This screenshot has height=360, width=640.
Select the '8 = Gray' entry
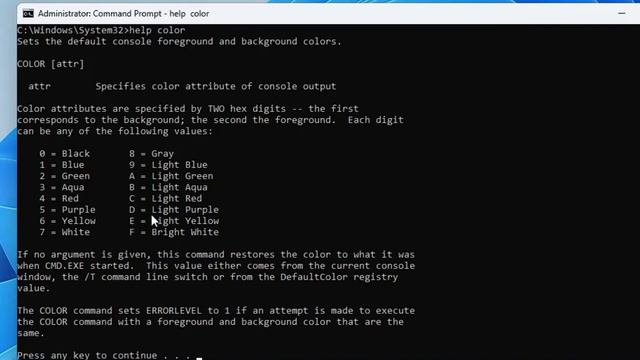tap(151, 154)
